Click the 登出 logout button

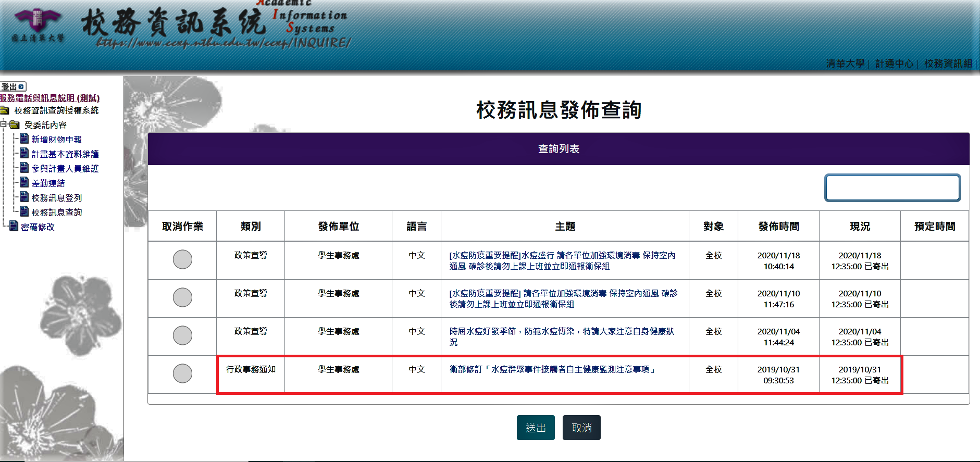tap(13, 87)
